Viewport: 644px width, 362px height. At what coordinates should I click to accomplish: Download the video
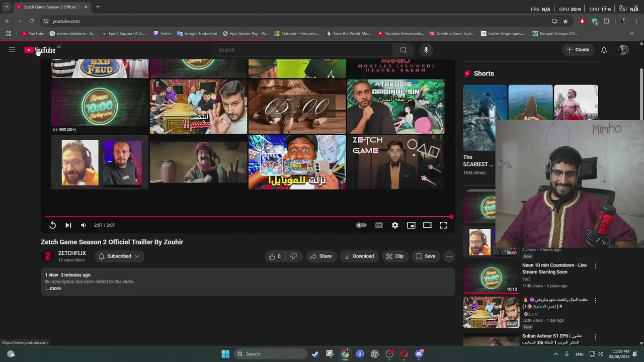coord(359,256)
